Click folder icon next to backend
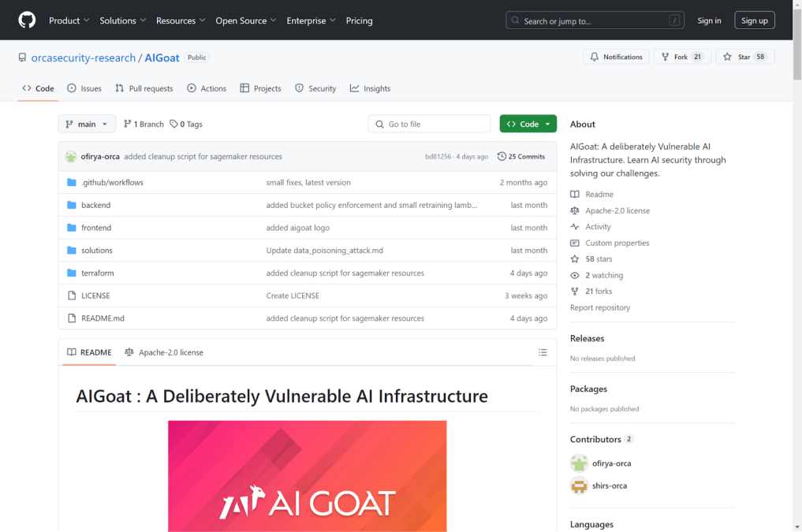Screen dimensions: 802x532 72,205
